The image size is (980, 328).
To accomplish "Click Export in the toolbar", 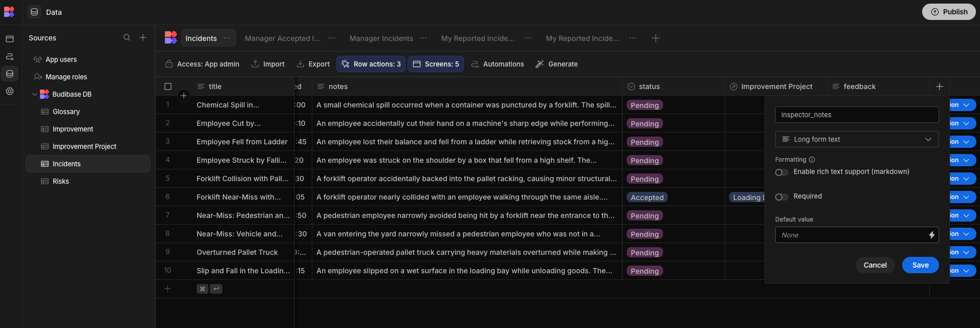I will [313, 64].
